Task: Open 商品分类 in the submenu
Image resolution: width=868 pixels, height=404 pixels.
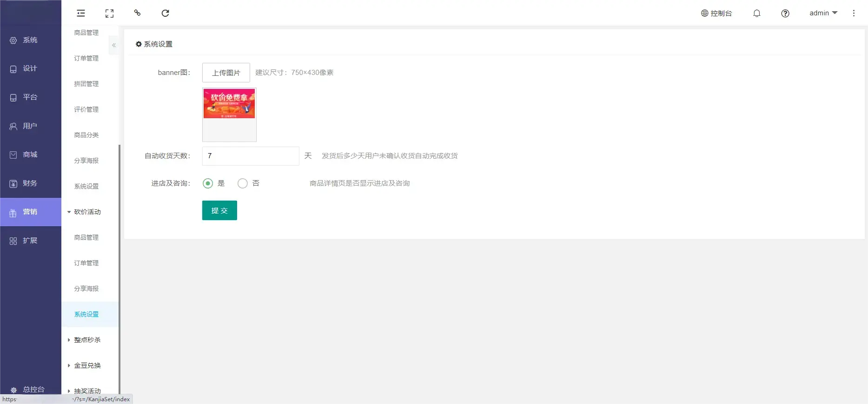Action: [x=86, y=135]
